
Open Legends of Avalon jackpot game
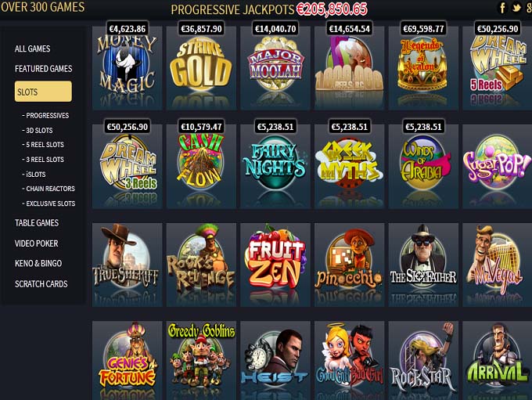click(x=423, y=68)
